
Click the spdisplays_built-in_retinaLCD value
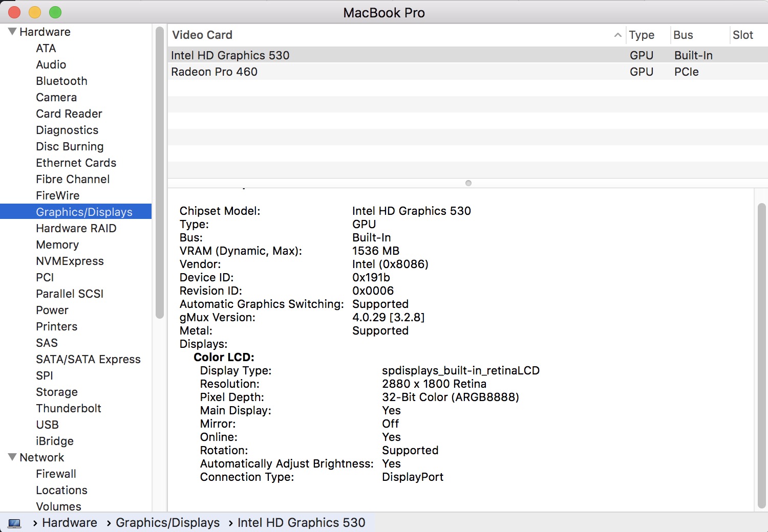[461, 370]
